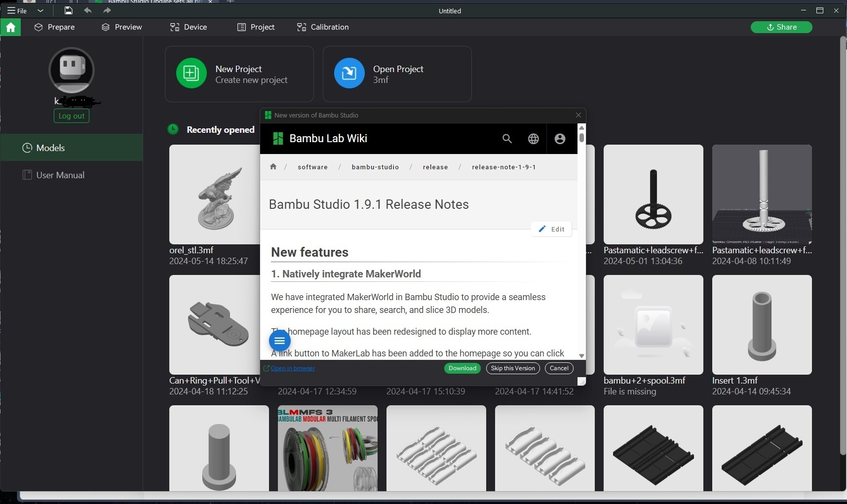The height and width of the screenshot is (504, 847).
Task: Open the Can+Ring+Pull+Tool thumbnail
Action: pyautogui.click(x=215, y=325)
